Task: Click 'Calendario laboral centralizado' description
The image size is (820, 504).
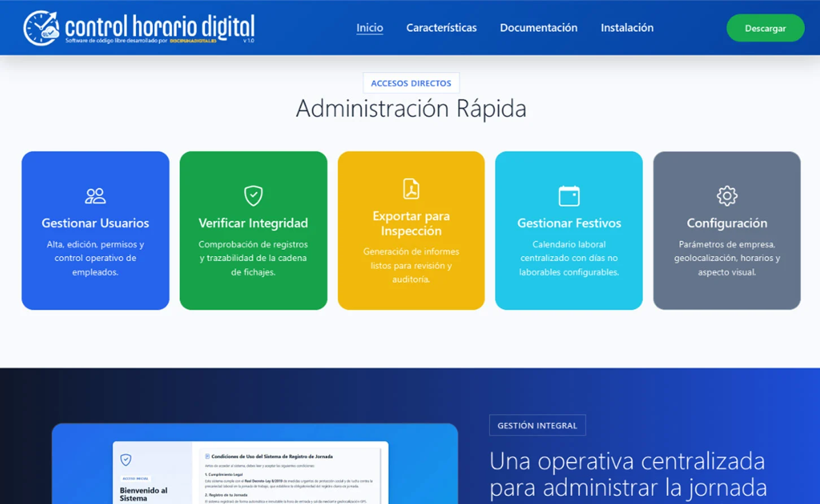Action: pos(569,258)
